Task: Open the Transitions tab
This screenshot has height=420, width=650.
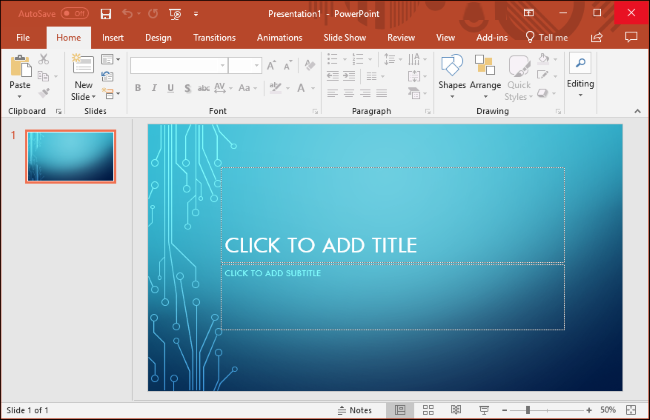Action: coord(214,37)
